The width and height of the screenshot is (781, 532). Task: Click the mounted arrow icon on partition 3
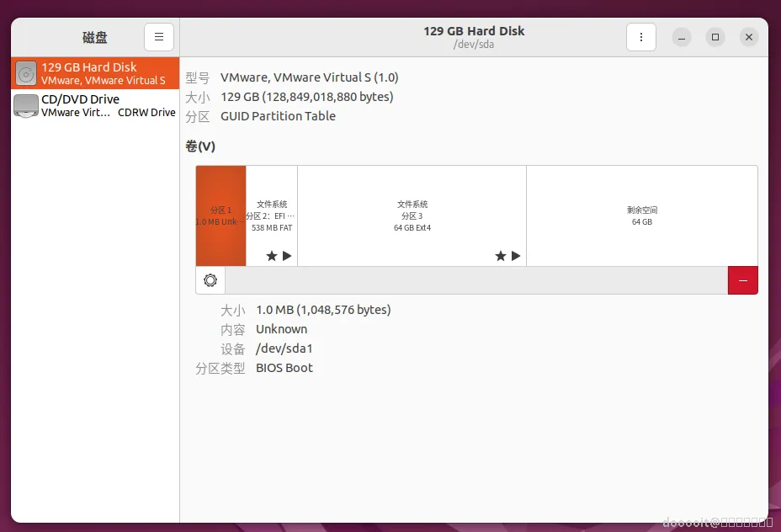pyautogui.click(x=516, y=256)
